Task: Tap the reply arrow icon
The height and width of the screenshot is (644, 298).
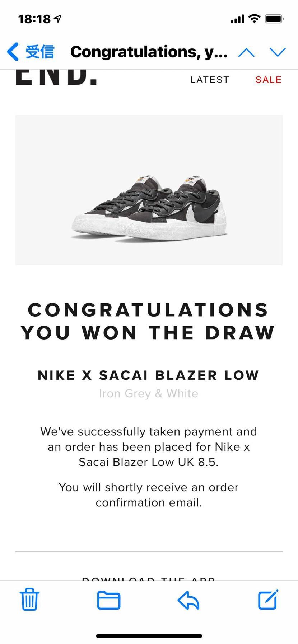Action: click(x=188, y=600)
